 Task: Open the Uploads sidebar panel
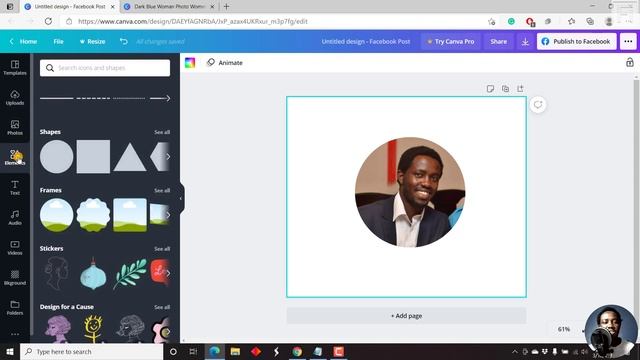[x=15, y=98]
